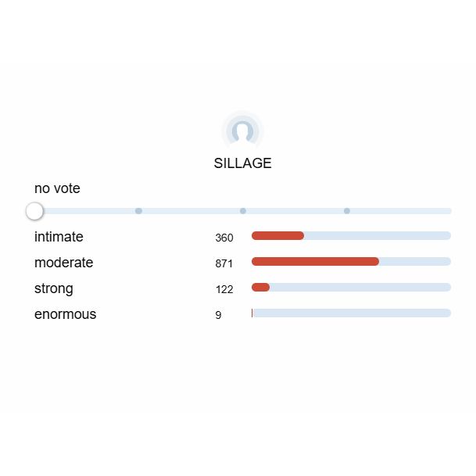Click the 'enormous' label
The height and width of the screenshot is (476, 476).
pos(65,314)
